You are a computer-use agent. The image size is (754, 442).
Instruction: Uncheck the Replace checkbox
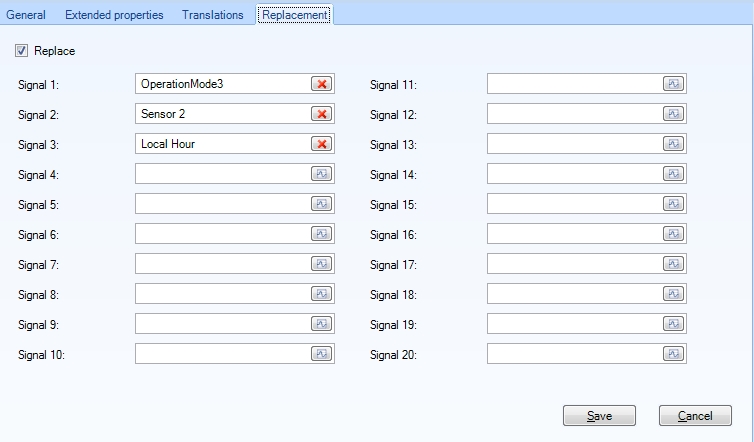[22, 50]
